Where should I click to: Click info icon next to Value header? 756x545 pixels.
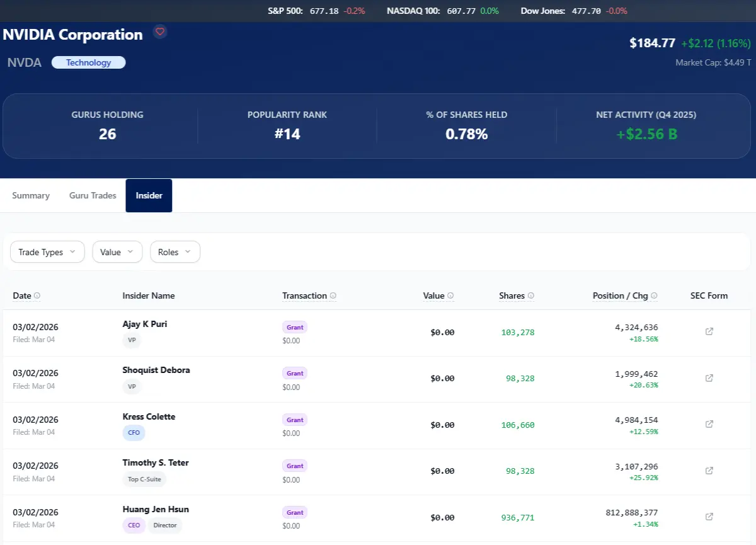450,295
